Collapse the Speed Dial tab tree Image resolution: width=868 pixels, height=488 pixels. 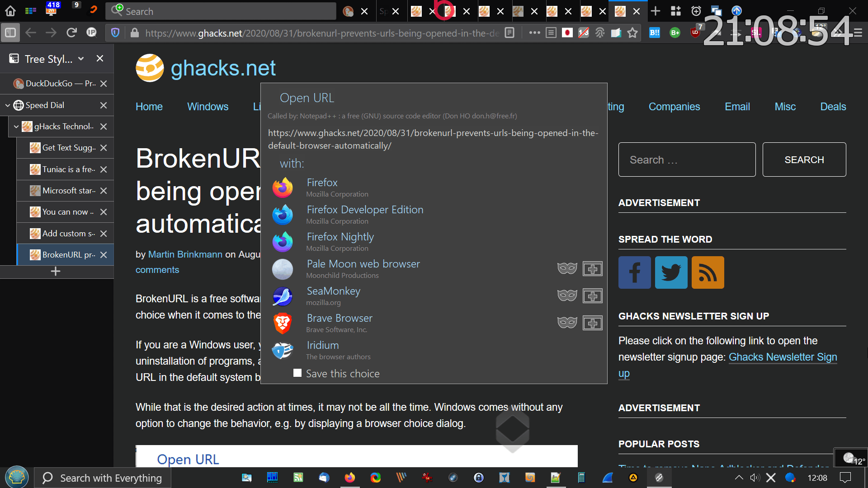(7, 105)
